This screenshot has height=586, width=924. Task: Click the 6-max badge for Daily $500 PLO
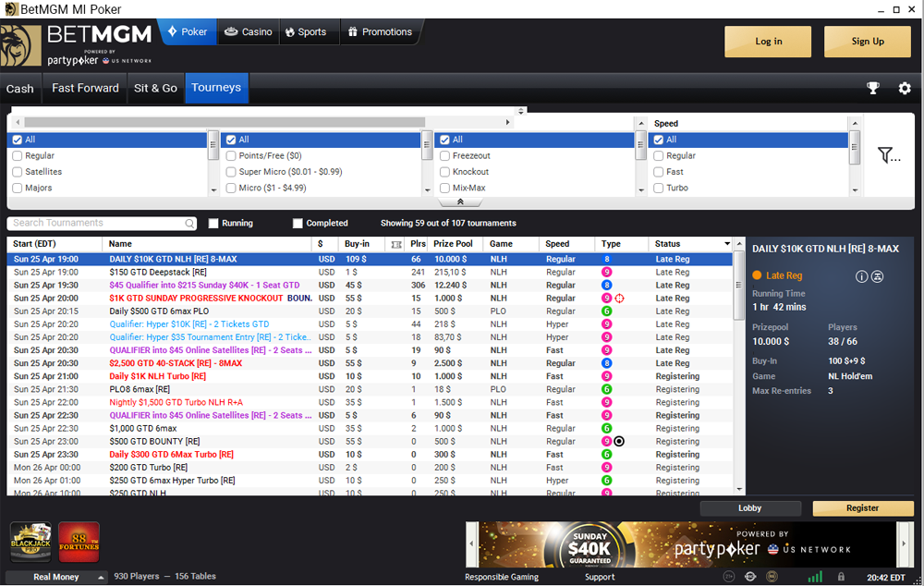[x=606, y=311]
